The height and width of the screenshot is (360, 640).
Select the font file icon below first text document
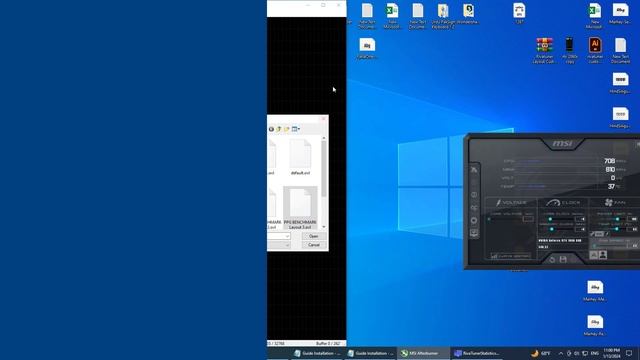367,48
